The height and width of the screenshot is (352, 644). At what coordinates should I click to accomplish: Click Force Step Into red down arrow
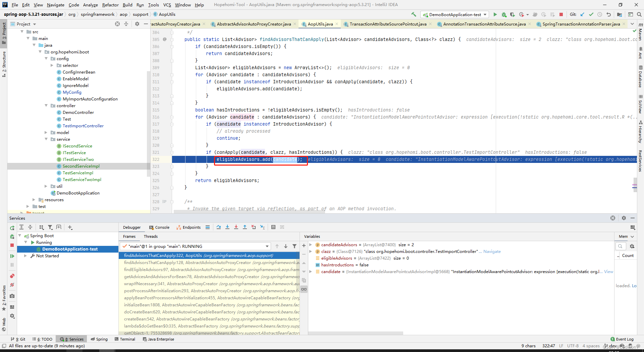(236, 227)
